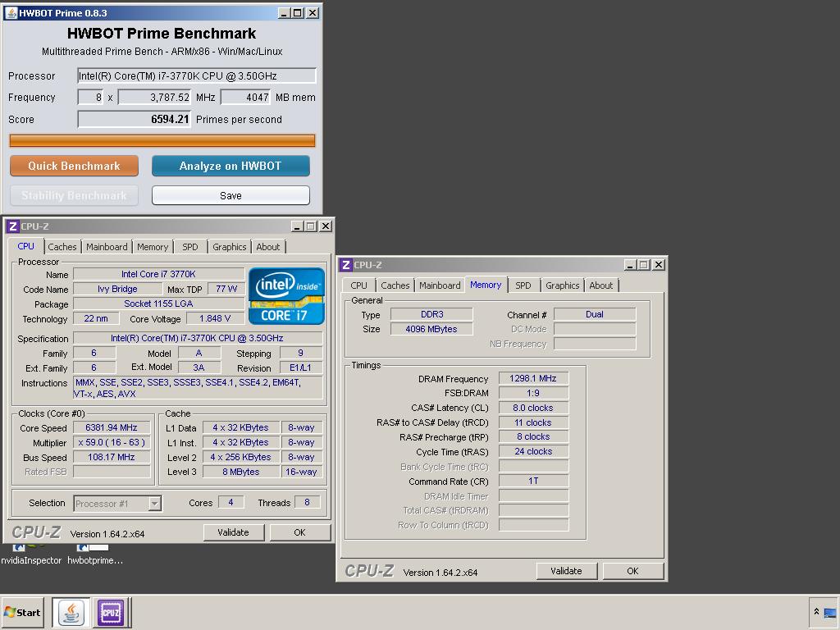Viewport: 840px width, 630px height.
Task: Click Validate in the CPU-Z CPU window
Action: (x=234, y=532)
